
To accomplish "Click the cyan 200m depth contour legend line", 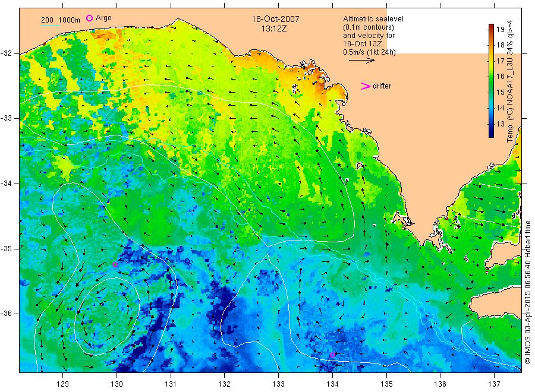I will click(50, 26).
